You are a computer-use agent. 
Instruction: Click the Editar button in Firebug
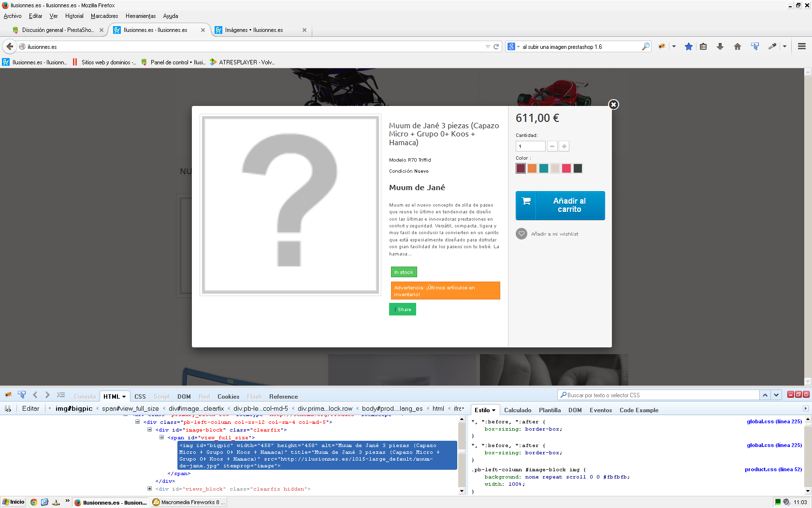30,409
